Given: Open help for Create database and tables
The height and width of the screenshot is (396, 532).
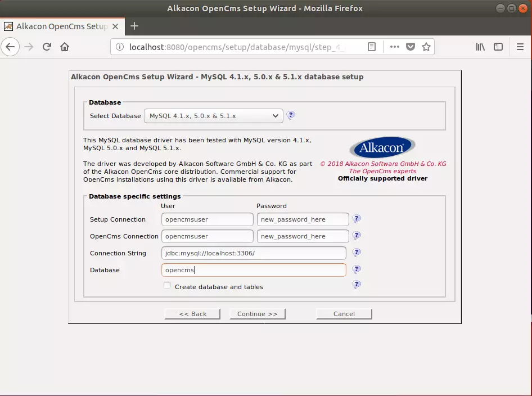Looking at the screenshot, I should point(357,285).
